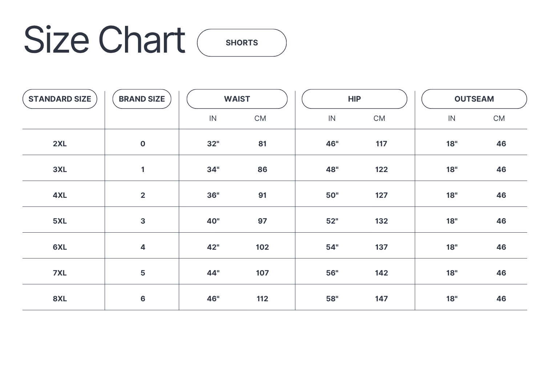545x392 pixels.
Task: Select the 58" hip measurement
Action: point(332,299)
